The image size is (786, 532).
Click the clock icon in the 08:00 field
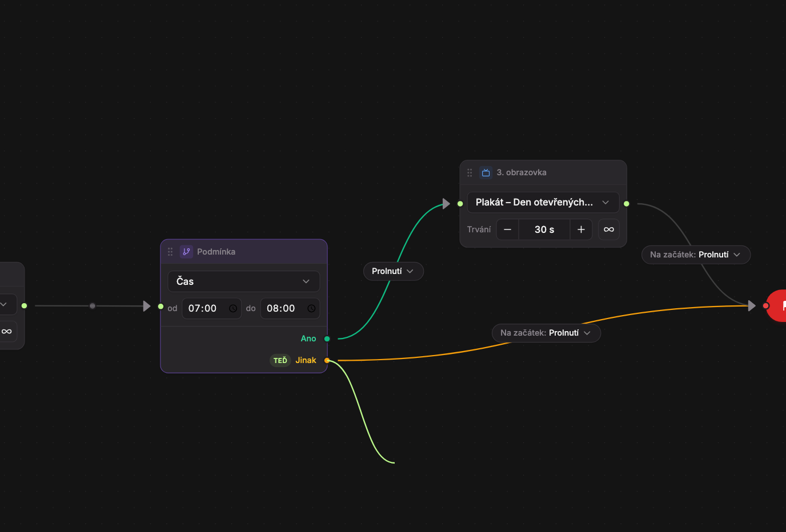tap(311, 308)
